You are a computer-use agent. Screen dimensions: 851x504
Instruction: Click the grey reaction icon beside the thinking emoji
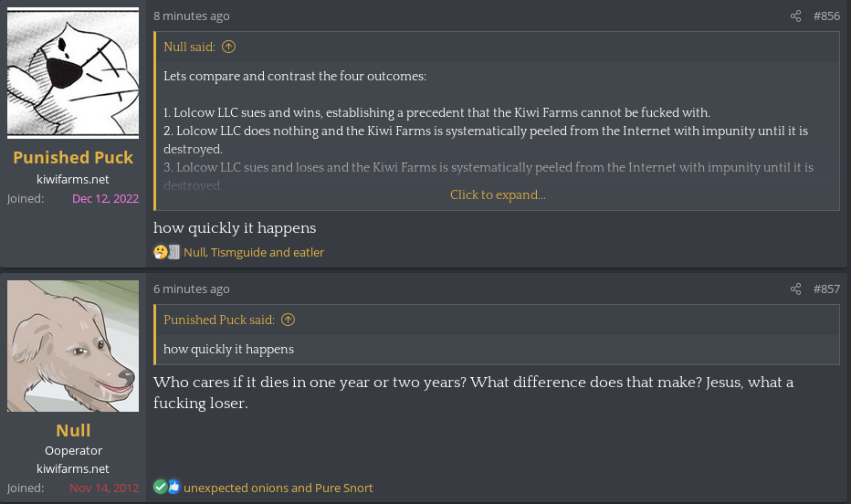coord(173,252)
